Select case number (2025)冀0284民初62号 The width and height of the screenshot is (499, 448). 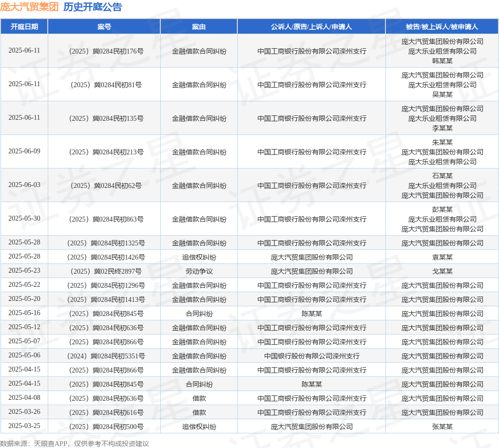(106, 186)
